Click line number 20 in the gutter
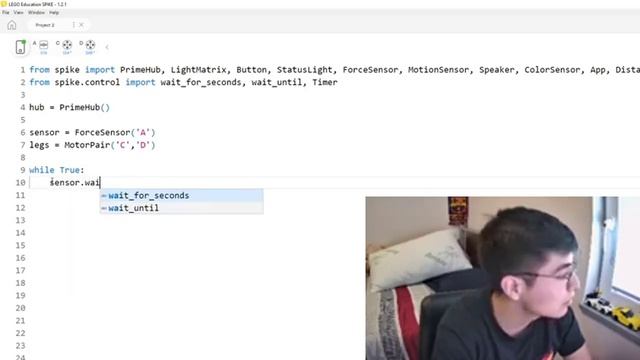Viewport: 640px width, 360px height. tap(20, 308)
